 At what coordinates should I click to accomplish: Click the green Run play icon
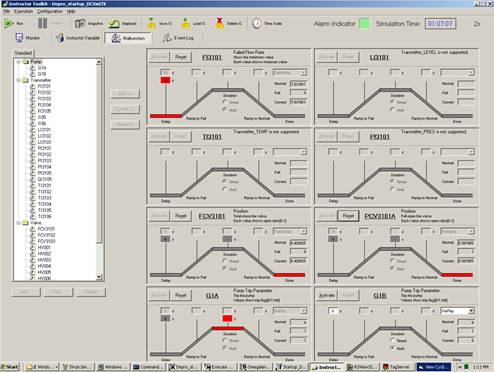click(x=8, y=23)
